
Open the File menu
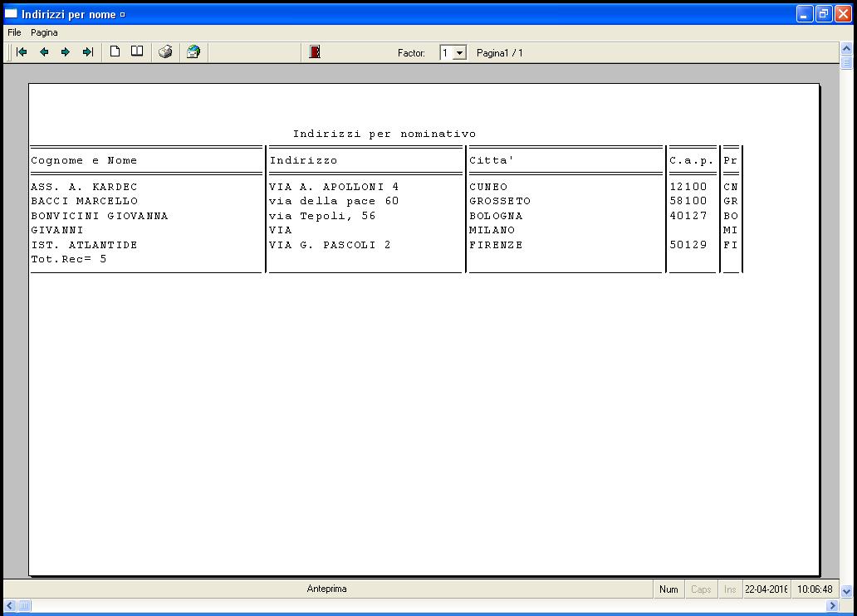[14, 32]
